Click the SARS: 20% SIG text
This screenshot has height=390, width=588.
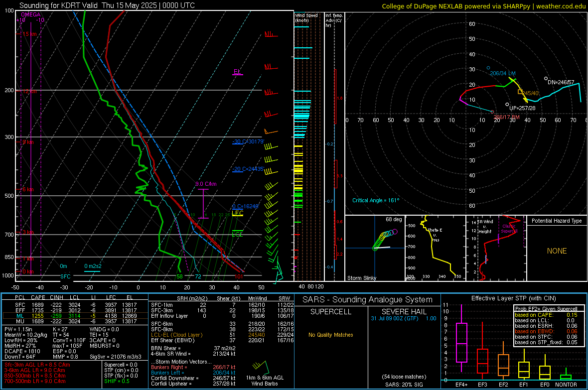click(404, 385)
